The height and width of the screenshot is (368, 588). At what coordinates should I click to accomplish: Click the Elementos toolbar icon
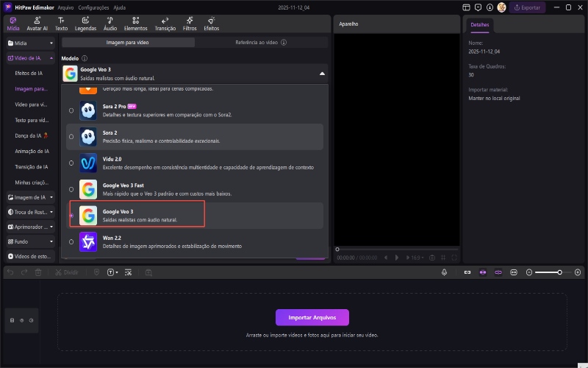click(135, 24)
